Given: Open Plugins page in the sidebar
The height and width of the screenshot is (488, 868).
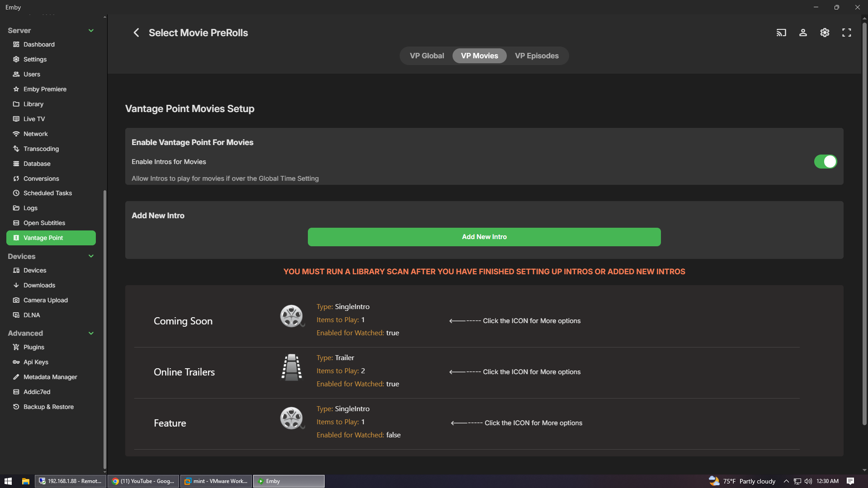Looking at the screenshot, I should point(34,347).
